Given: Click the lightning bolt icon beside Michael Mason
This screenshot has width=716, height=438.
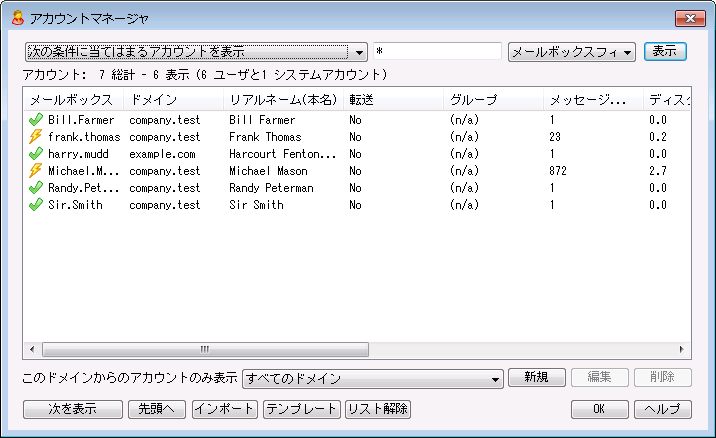Looking at the screenshot, I should coord(36,171).
